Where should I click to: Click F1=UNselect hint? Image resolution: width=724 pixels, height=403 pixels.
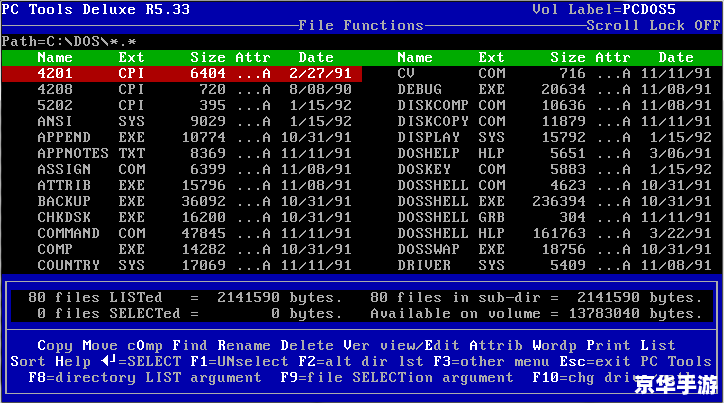240,361
